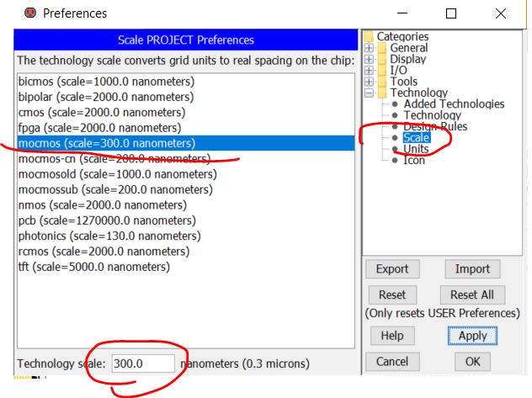
Task: Collapse the Technology category node
Action: pos(369,93)
